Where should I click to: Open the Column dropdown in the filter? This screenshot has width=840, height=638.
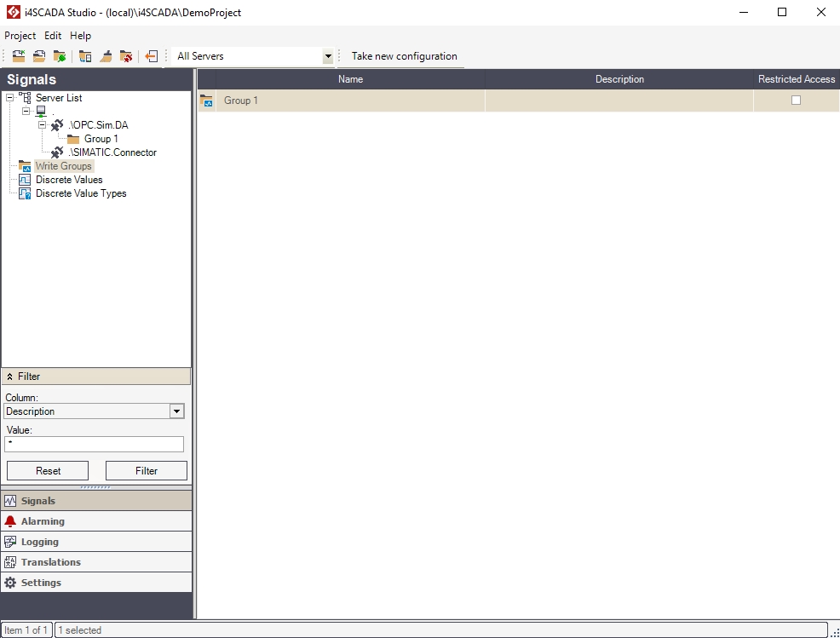(176, 411)
